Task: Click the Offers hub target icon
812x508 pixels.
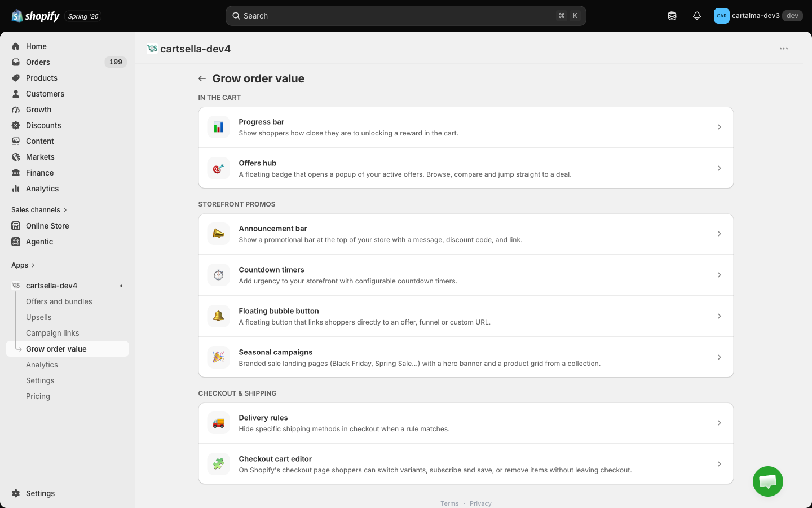Action: 218,168
